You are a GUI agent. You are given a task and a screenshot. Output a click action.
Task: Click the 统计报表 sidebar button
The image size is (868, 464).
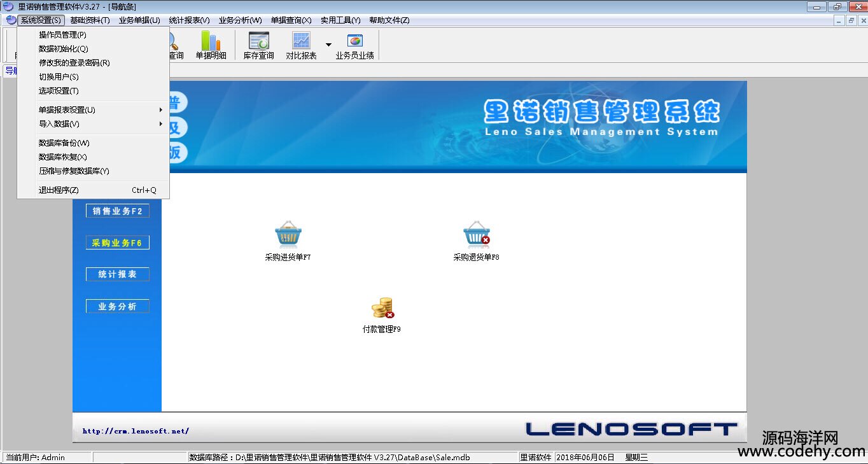[118, 274]
